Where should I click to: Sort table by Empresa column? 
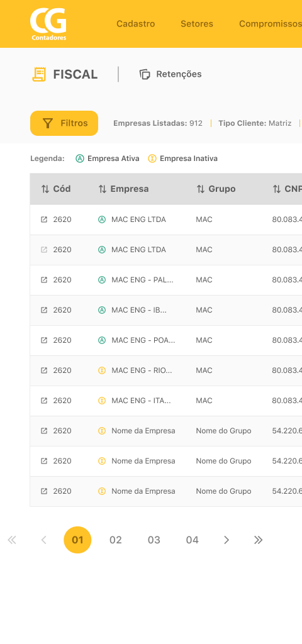[124, 189]
